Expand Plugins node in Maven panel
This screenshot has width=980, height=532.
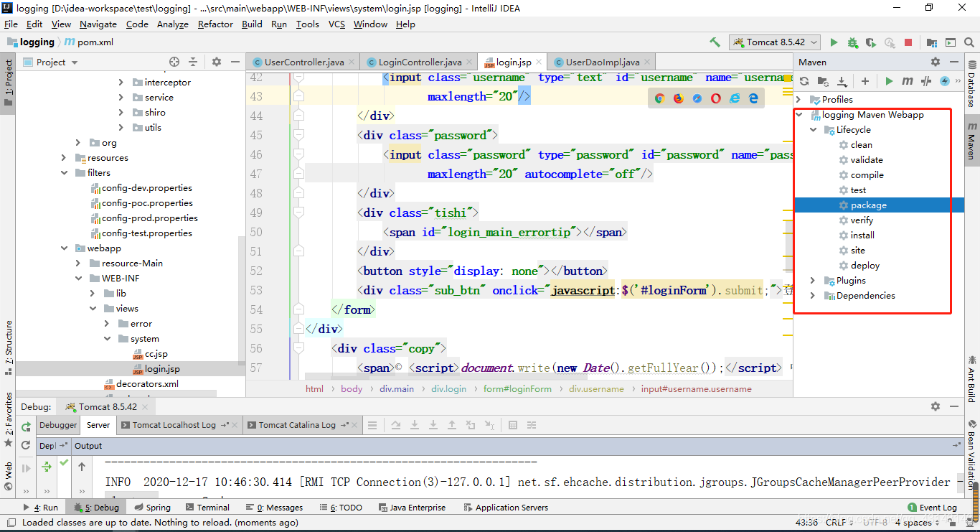(813, 280)
